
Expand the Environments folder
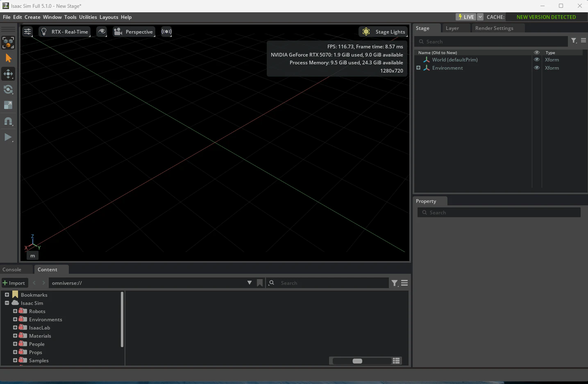(x=15, y=319)
